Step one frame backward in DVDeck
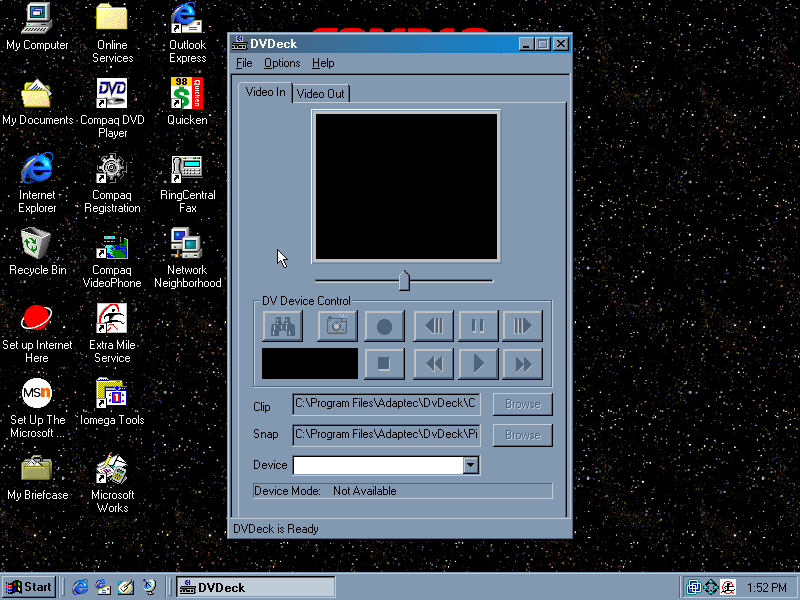 (434, 326)
